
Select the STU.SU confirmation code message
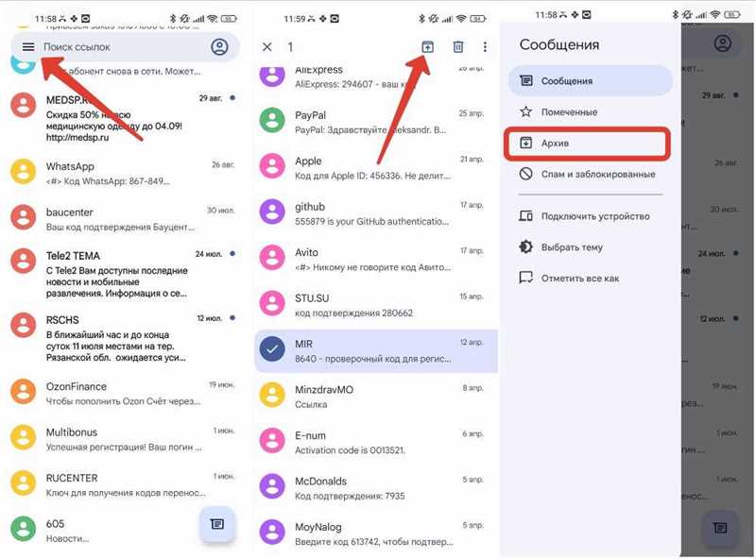(x=375, y=305)
